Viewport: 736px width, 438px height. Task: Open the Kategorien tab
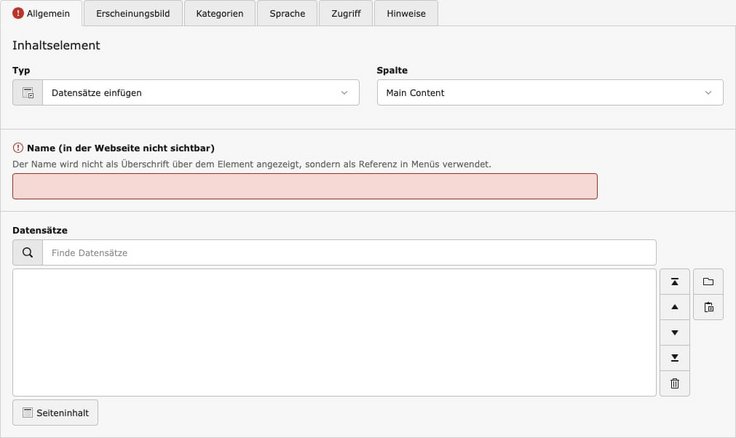(219, 14)
